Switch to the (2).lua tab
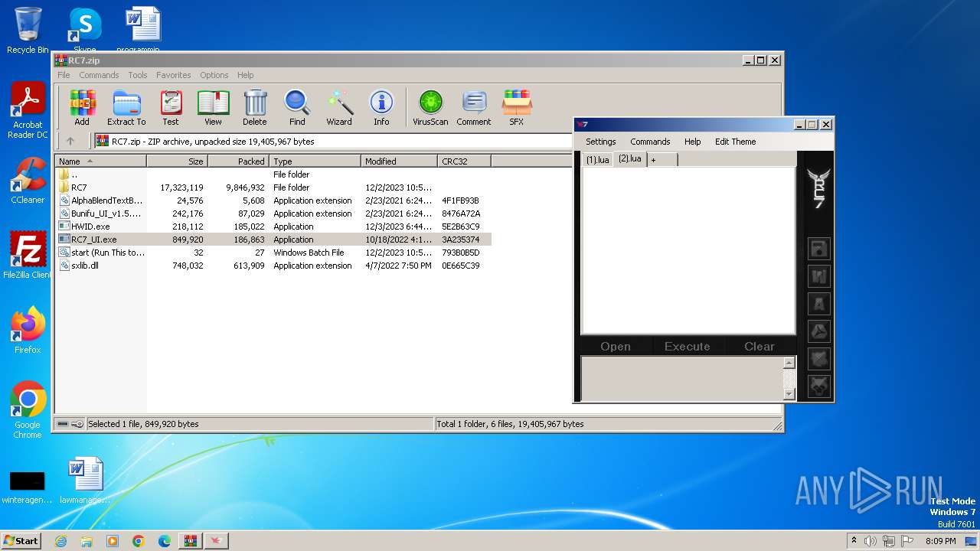The height and width of the screenshot is (551, 980). click(x=630, y=158)
